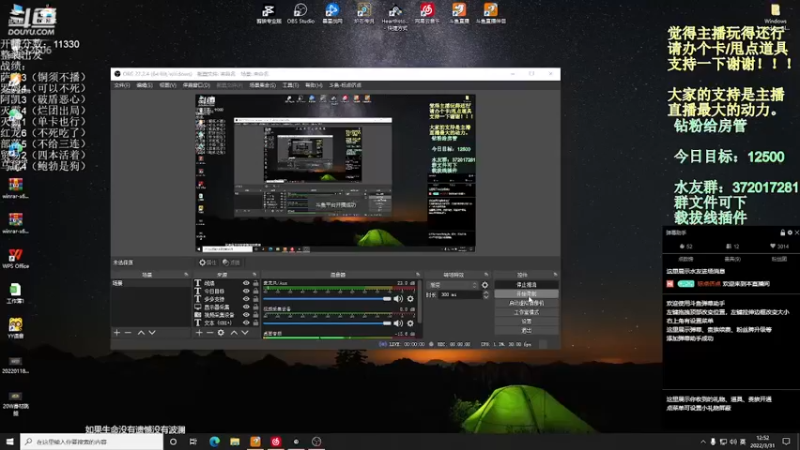
Task: Lock the 今日目标 source
Action: (256, 291)
